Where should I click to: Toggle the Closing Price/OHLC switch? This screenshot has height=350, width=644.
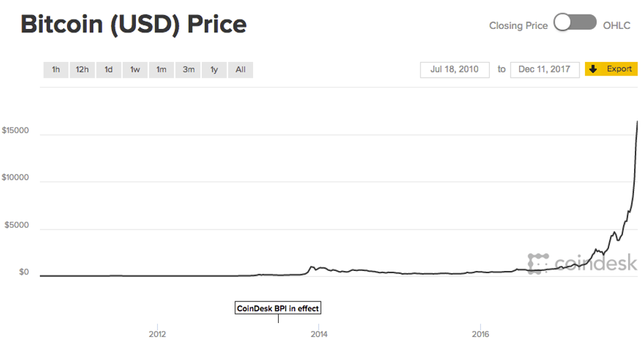click(575, 24)
